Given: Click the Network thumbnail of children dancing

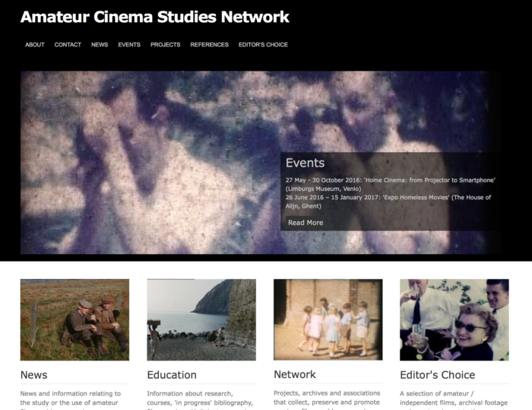Looking at the screenshot, I should coord(328,319).
